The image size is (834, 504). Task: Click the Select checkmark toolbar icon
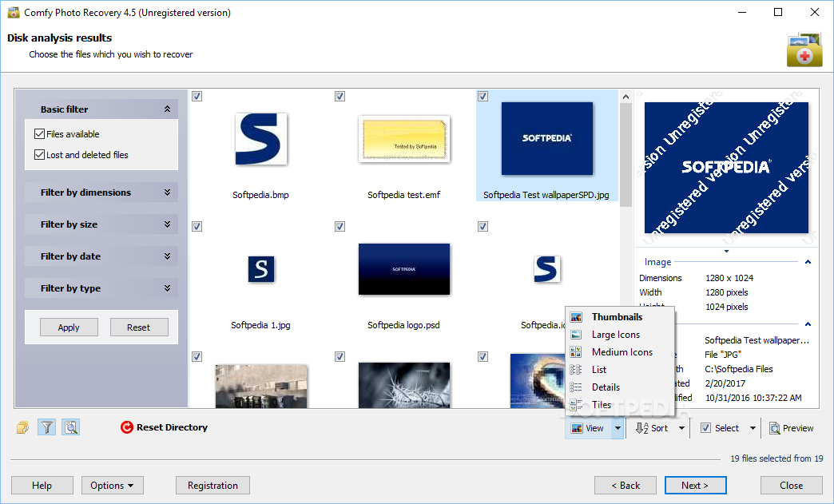point(706,428)
